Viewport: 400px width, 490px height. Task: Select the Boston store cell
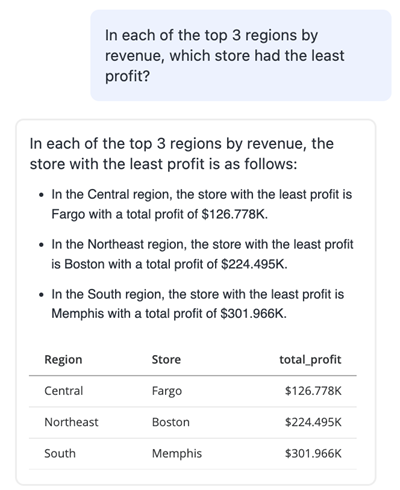(x=171, y=422)
